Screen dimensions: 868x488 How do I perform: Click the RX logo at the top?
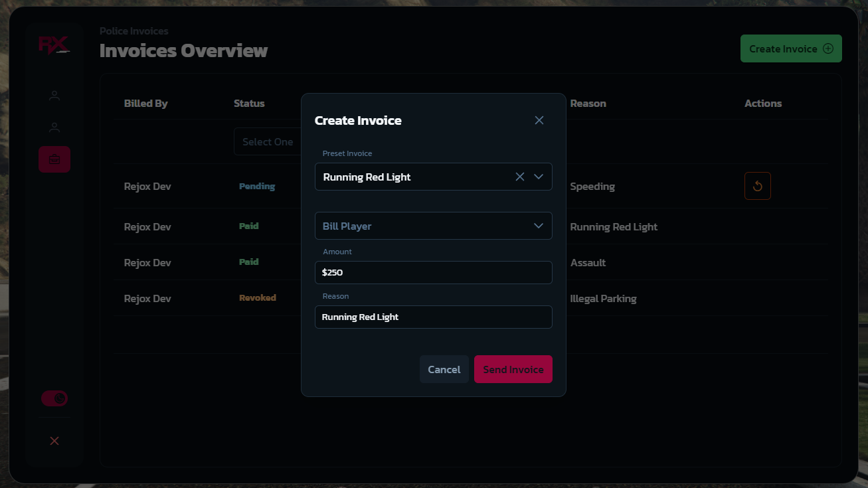coord(54,44)
